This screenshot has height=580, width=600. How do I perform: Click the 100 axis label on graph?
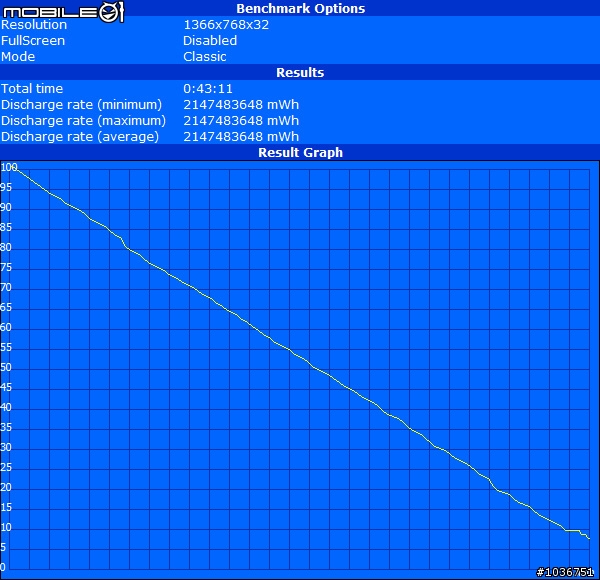(x=9, y=167)
